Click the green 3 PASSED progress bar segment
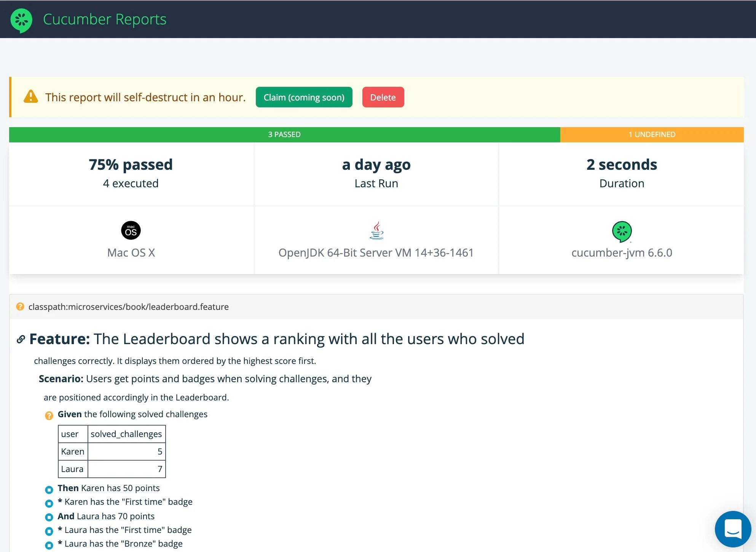The width and height of the screenshot is (756, 552). click(284, 134)
